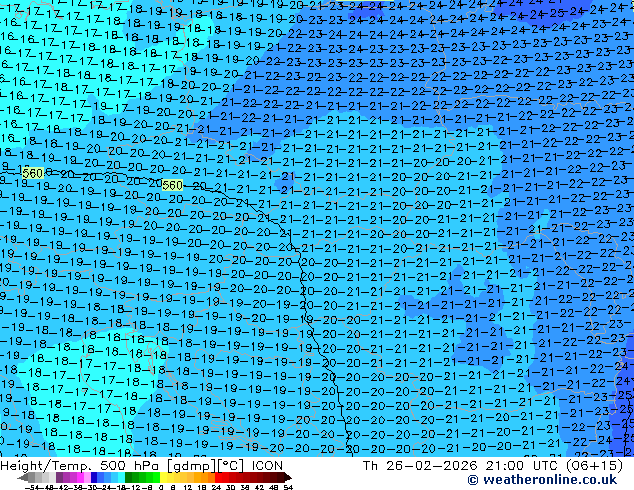
Task: Click the left 560 contour label
Action: 32,173
